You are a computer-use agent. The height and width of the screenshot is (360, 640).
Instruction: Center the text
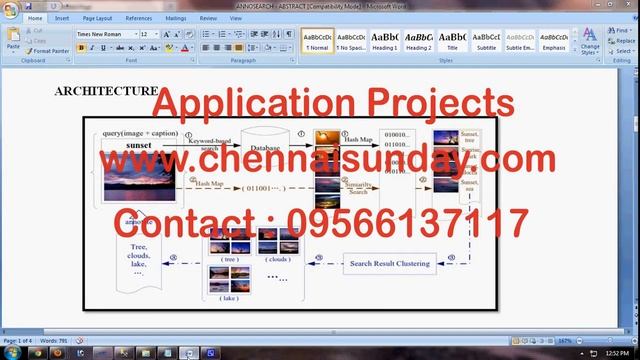pos(217,48)
